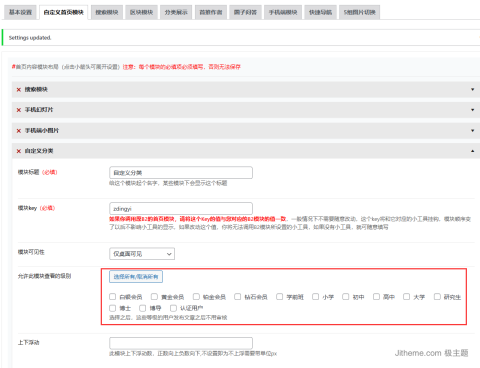Focus the empty 上下浮动 input field
The image size is (480, 368).
pyautogui.click(x=181, y=343)
